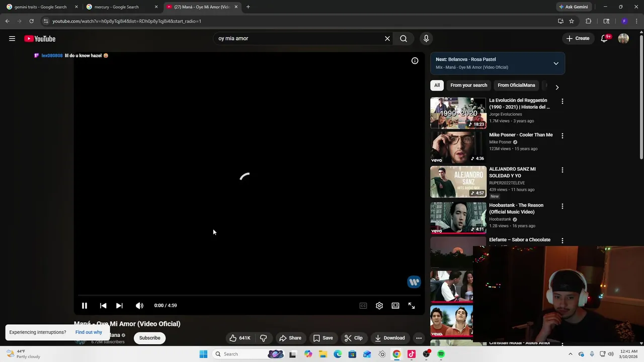Image resolution: width=644 pixels, height=362 pixels.
Task: Switch to 'mercury - Google Search' tab
Action: tap(122, 7)
